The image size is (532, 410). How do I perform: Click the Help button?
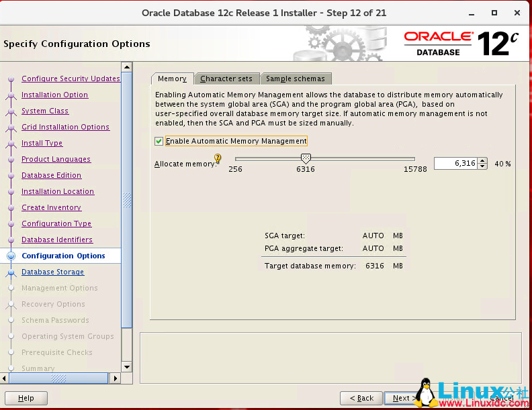(x=26, y=398)
